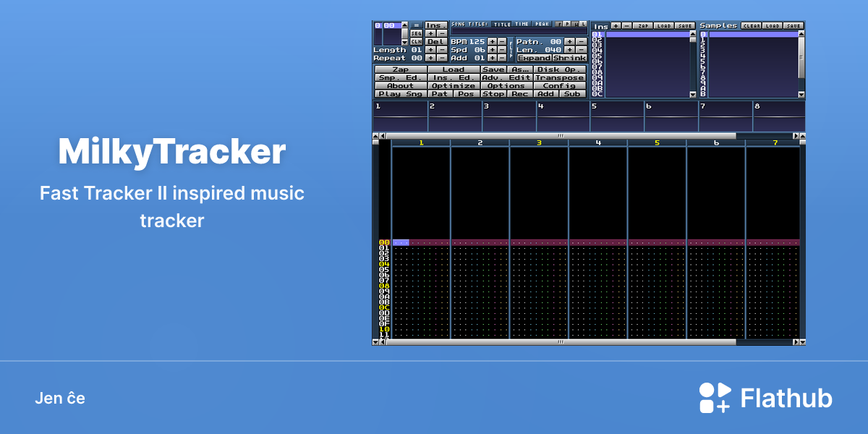868x434 pixels.
Task: Decrease the Add value with its minus button
Action: point(502,58)
